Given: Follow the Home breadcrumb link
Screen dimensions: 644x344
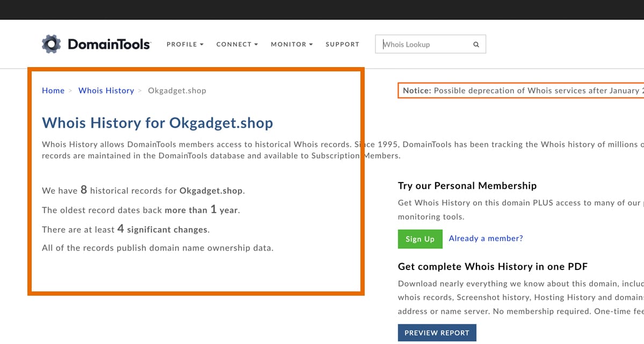Looking at the screenshot, I should (x=53, y=91).
